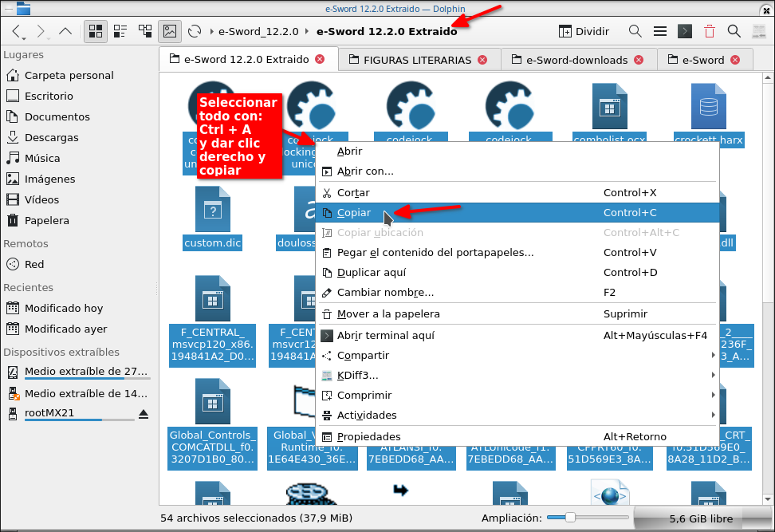Click the red trash delete icon
Screen dimensions: 775x532
click(710, 32)
